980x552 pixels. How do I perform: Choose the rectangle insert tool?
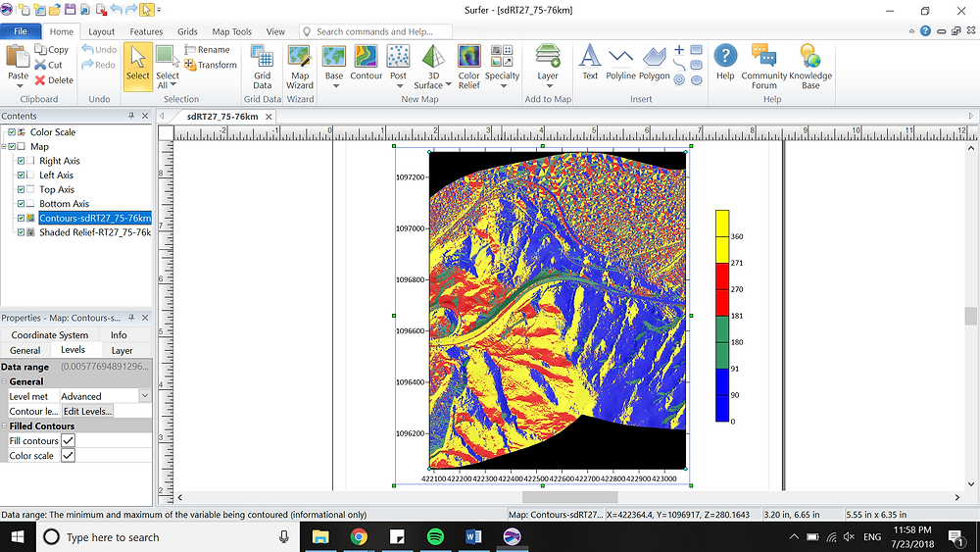click(x=696, y=49)
